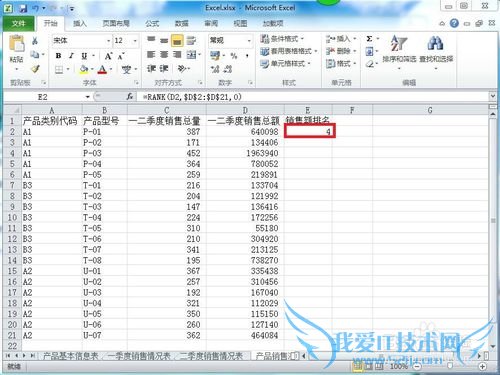Click the Excel Help question mark icon
The image size is (500, 375).
pyautogui.click(x=454, y=23)
